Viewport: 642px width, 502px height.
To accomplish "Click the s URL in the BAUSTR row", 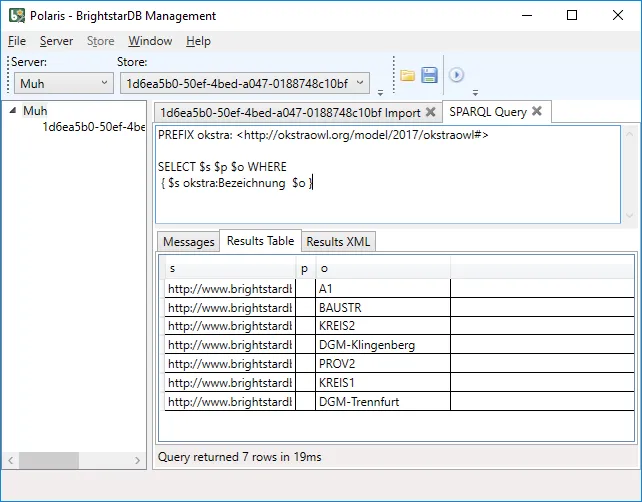I will (x=230, y=308).
